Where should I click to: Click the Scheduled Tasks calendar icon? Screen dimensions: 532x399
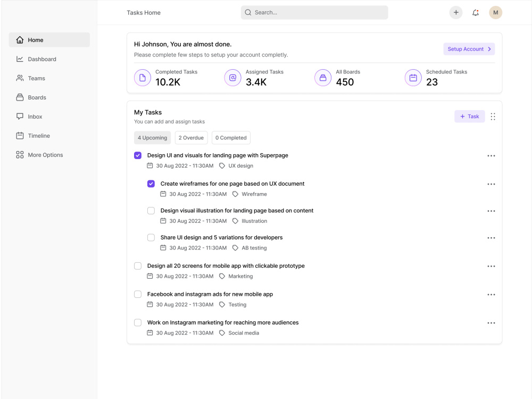tap(413, 78)
